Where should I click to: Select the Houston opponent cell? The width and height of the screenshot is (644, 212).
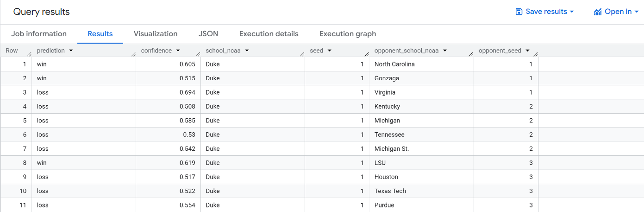(421, 177)
